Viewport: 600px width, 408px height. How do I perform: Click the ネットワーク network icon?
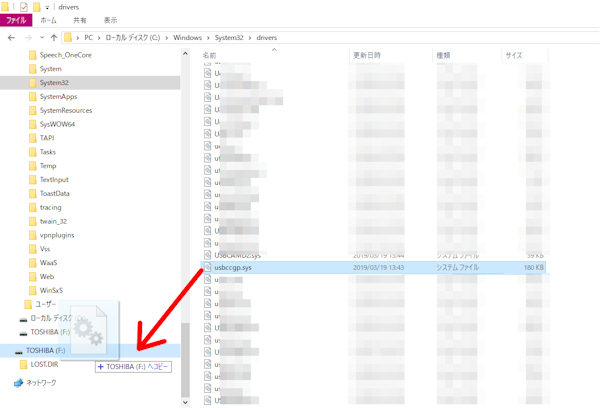tap(18, 383)
